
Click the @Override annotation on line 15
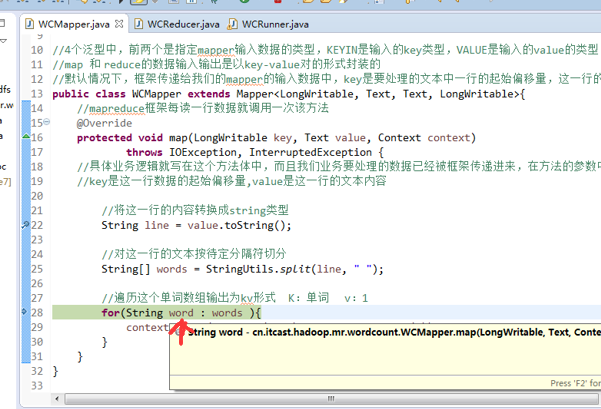point(104,123)
